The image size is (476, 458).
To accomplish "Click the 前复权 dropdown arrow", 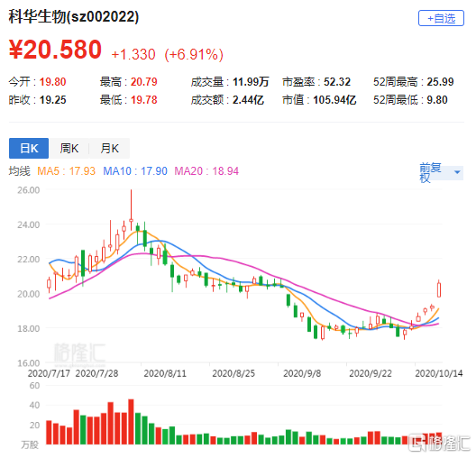I will (457, 172).
